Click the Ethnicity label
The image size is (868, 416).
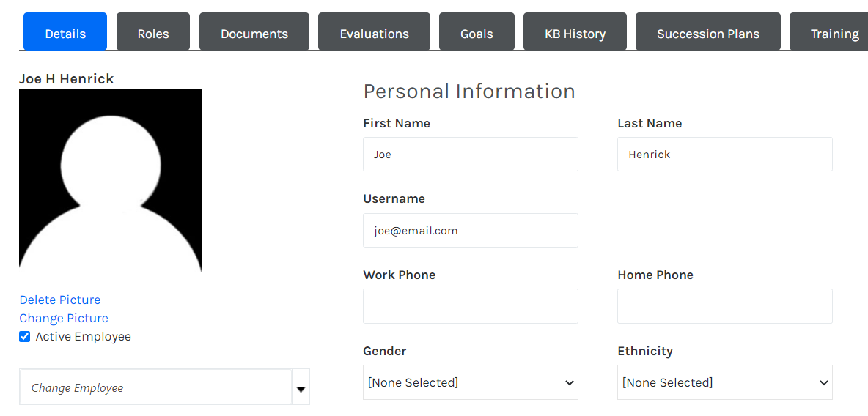point(645,351)
